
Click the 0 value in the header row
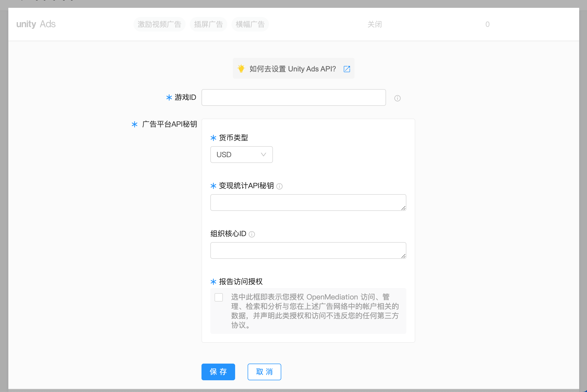click(487, 24)
